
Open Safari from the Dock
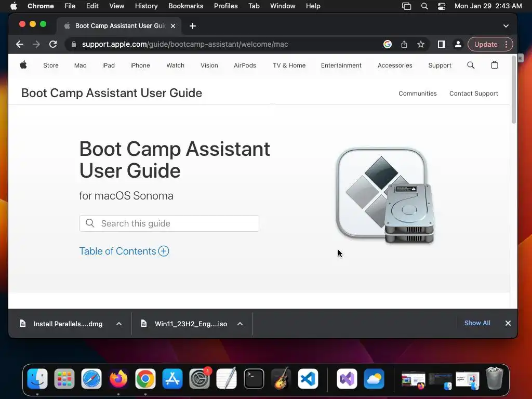(91, 379)
